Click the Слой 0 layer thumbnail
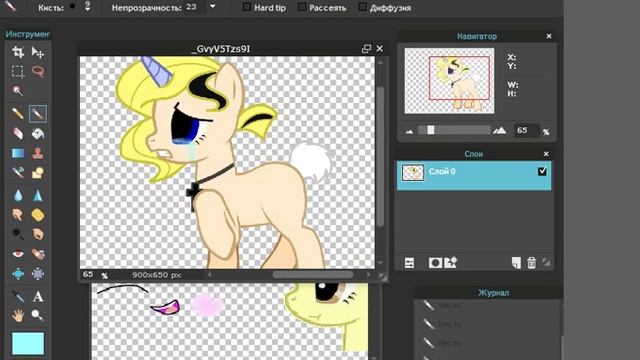Image resolution: width=640 pixels, height=360 pixels. click(413, 172)
